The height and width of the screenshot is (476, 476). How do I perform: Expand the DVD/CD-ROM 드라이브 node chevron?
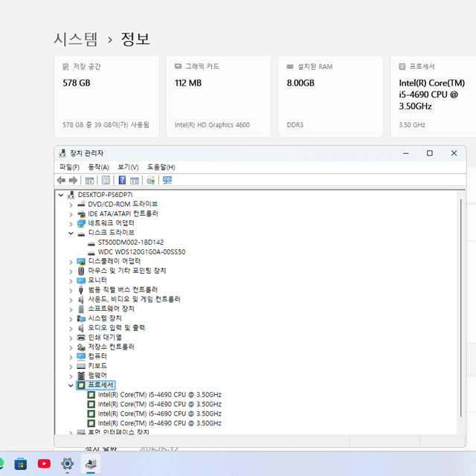click(x=71, y=205)
